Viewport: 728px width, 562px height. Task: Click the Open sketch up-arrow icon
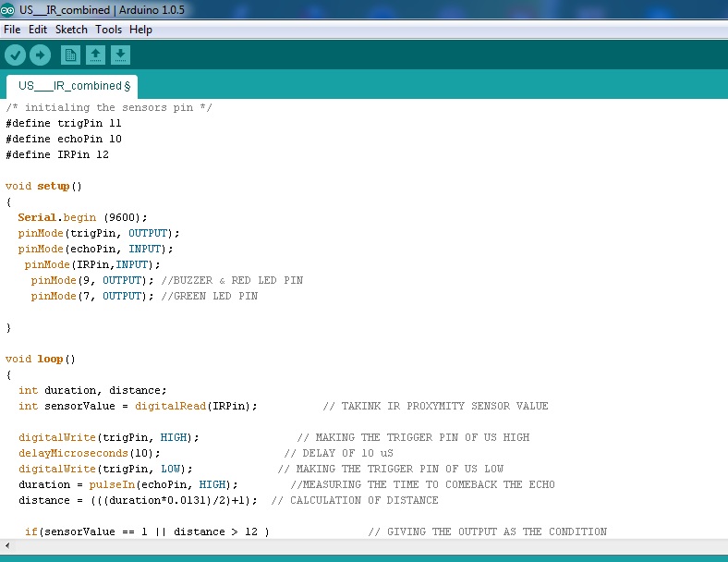tap(95, 55)
